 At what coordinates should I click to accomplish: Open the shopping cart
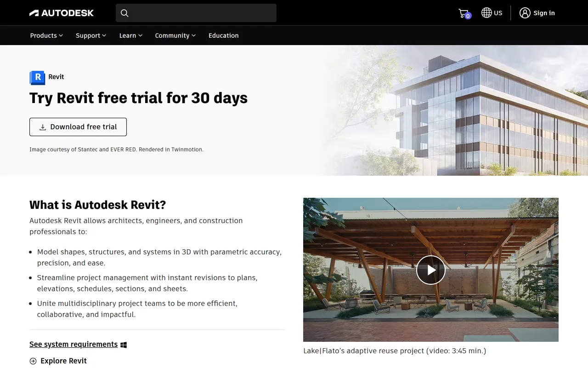click(x=465, y=13)
